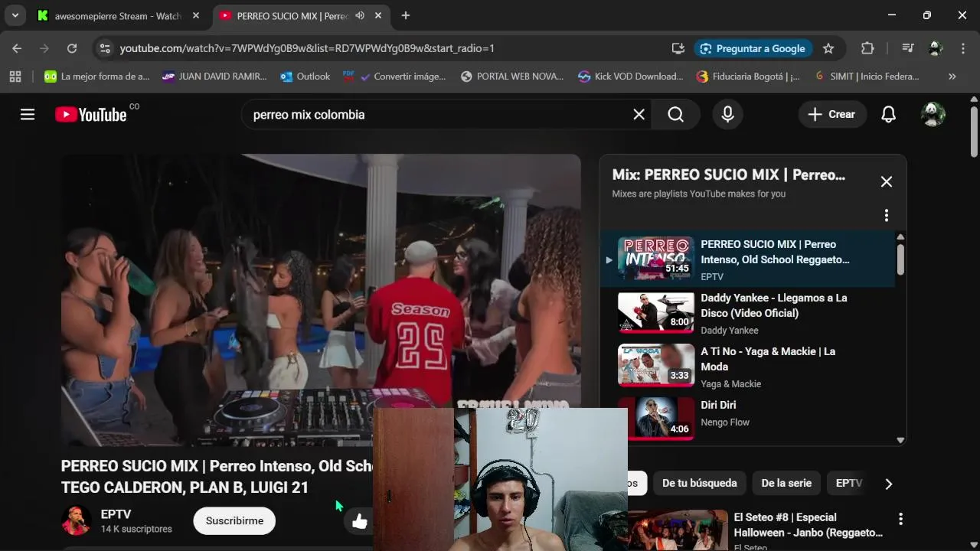Open the 'La mejor forma de a...' bookmark
Image resolution: width=980 pixels, height=551 pixels.
(x=96, y=77)
